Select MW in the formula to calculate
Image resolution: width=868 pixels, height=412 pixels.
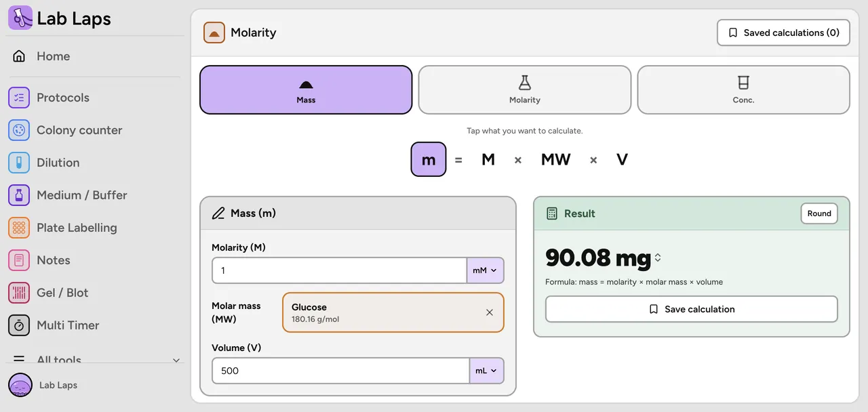coord(556,159)
